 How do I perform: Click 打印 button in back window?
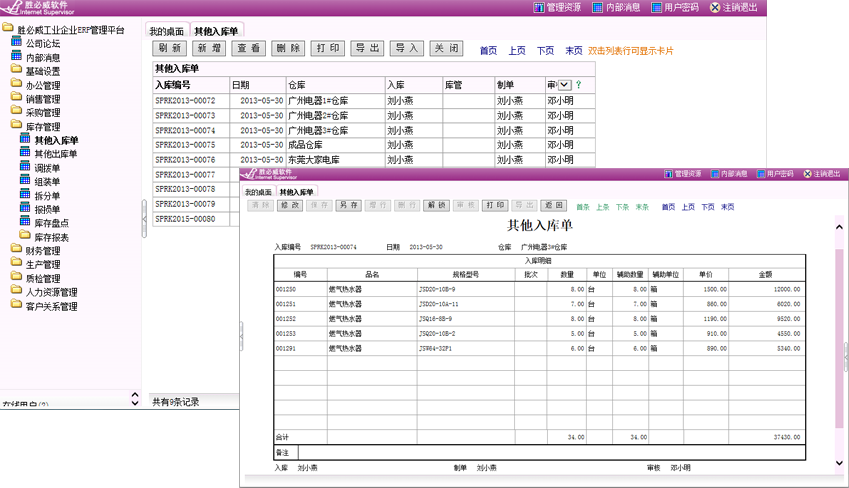click(328, 48)
